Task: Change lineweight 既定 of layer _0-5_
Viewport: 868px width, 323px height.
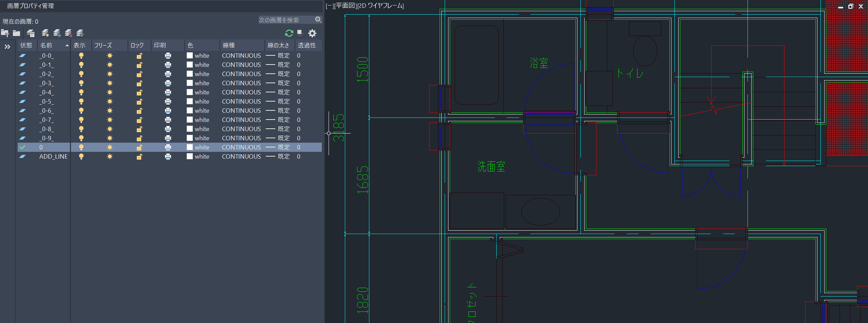Action: tap(278, 101)
